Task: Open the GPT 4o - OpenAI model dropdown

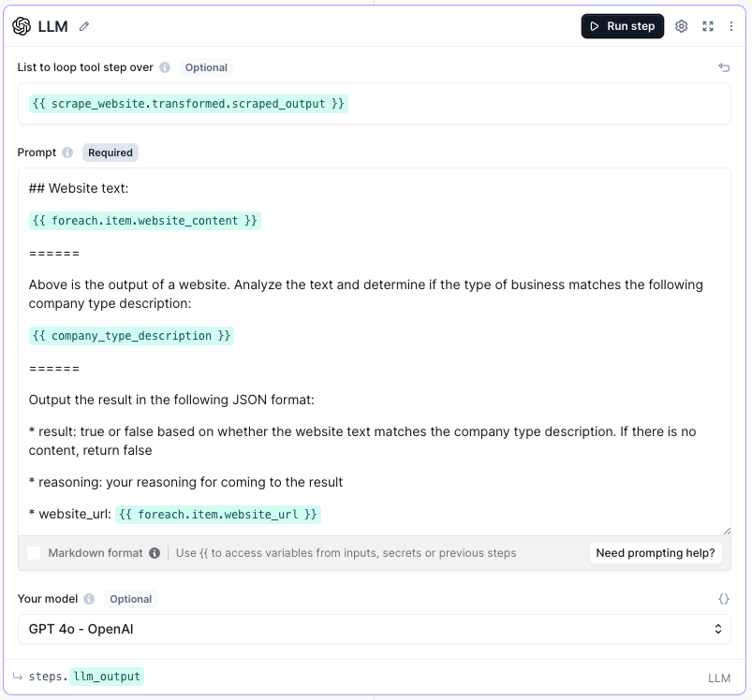Action: (375, 629)
